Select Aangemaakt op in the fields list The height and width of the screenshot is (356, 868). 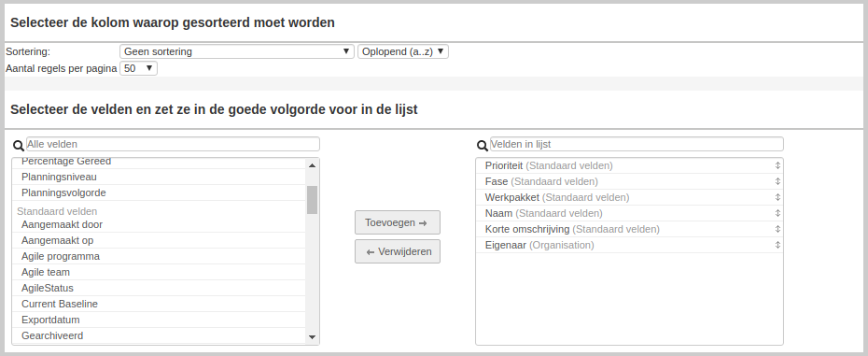click(x=159, y=241)
